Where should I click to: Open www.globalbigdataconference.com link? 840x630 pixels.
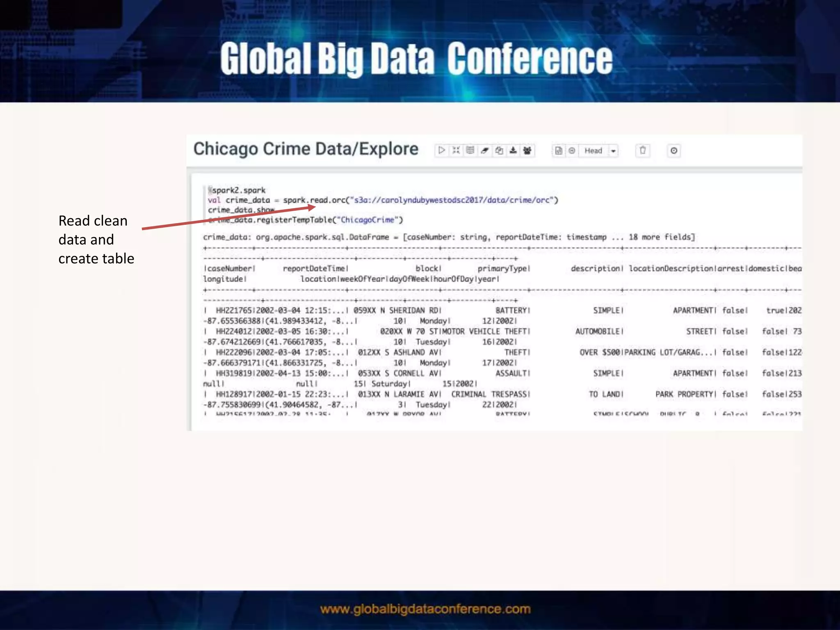tap(425, 609)
